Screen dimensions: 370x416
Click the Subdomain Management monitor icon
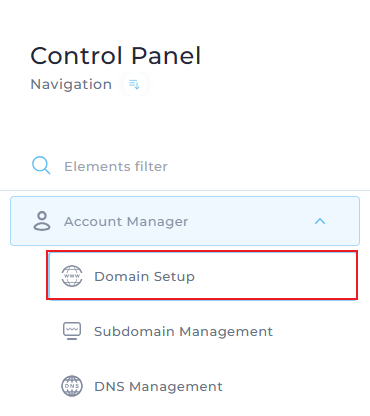[72, 331]
